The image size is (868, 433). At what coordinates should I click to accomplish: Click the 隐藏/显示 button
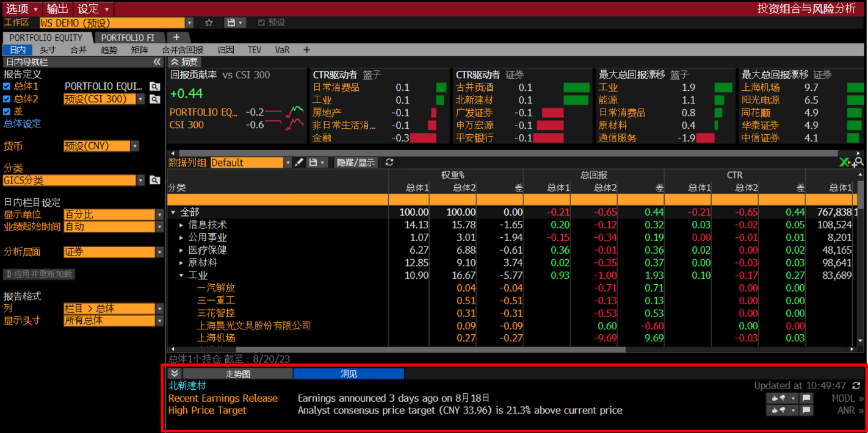[356, 162]
